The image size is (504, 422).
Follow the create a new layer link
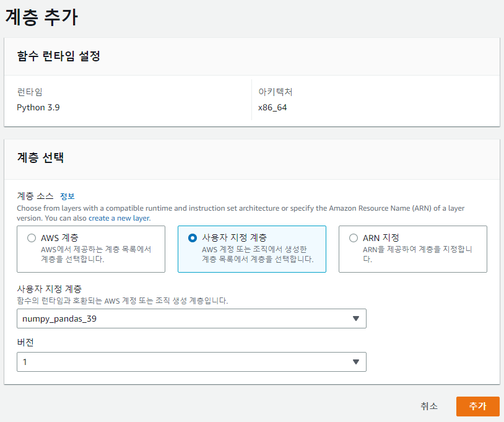pyautogui.click(x=119, y=218)
